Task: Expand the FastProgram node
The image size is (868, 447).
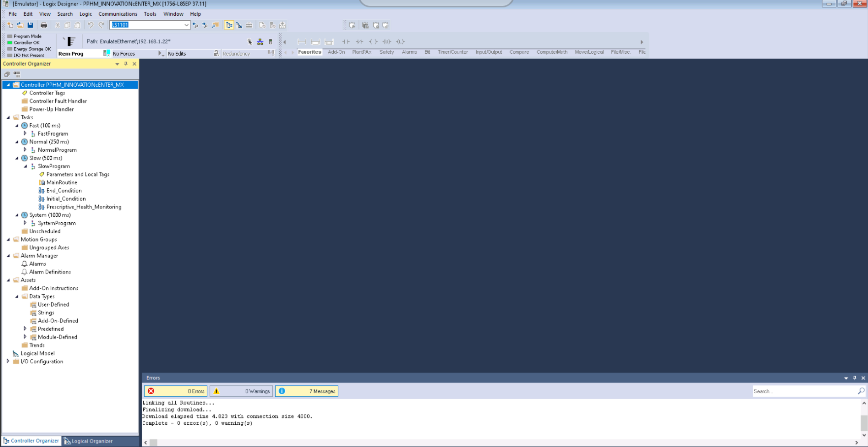Action: pos(25,134)
